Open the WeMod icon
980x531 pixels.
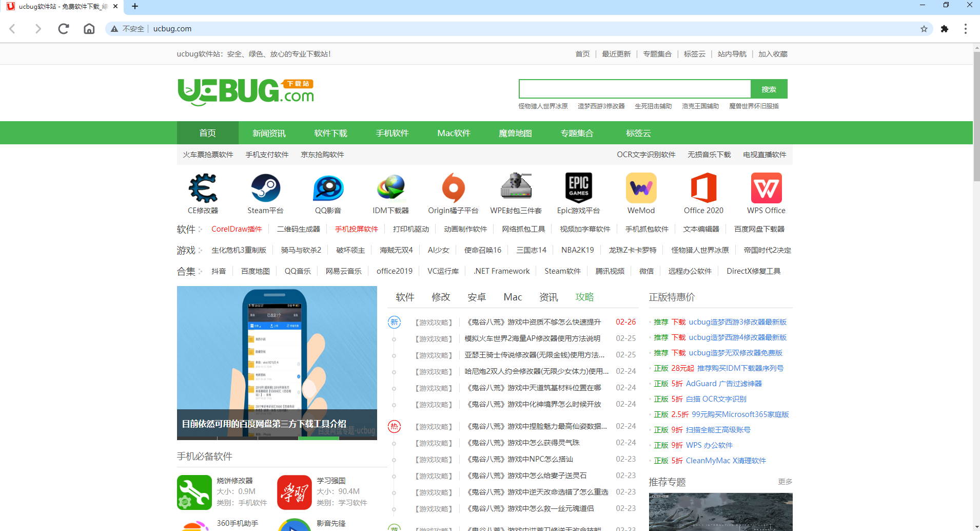(641, 188)
